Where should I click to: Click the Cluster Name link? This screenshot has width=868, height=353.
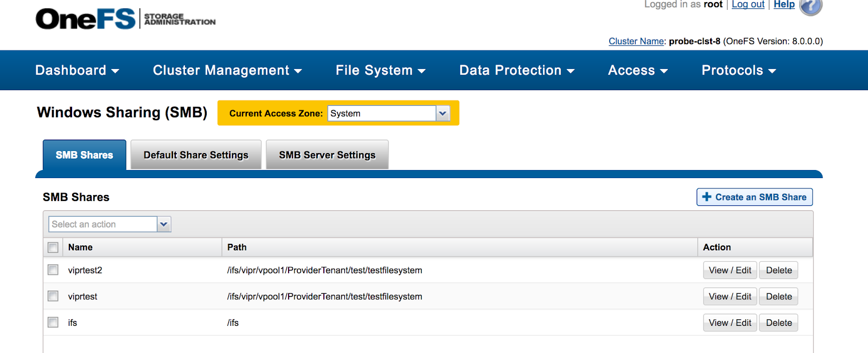click(636, 41)
